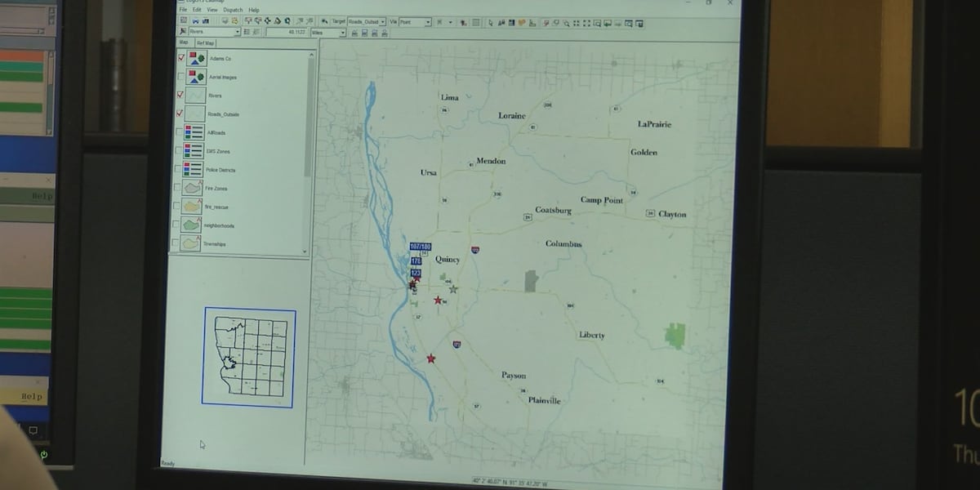Image resolution: width=980 pixels, height=490 pixels.
Task: Switch to the Ref Map tab
Action: tap(205, 43)
